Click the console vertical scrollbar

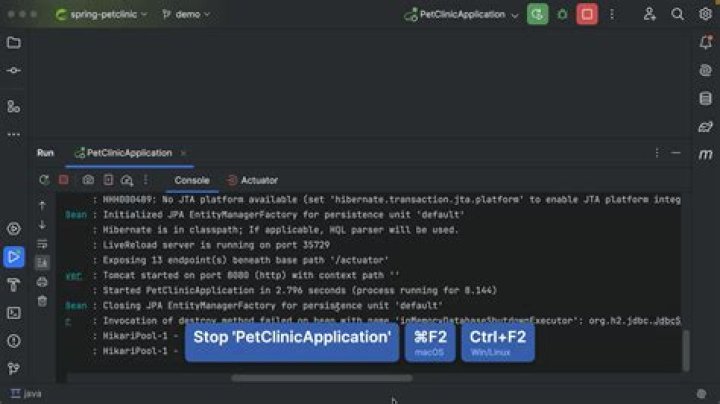686,350
